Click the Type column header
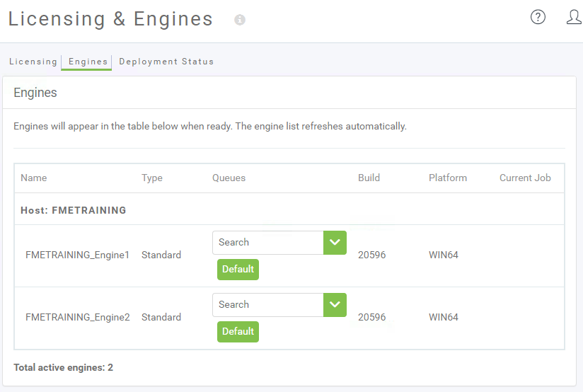The width and height of the screenshot is (583, 392). [151, 178]
